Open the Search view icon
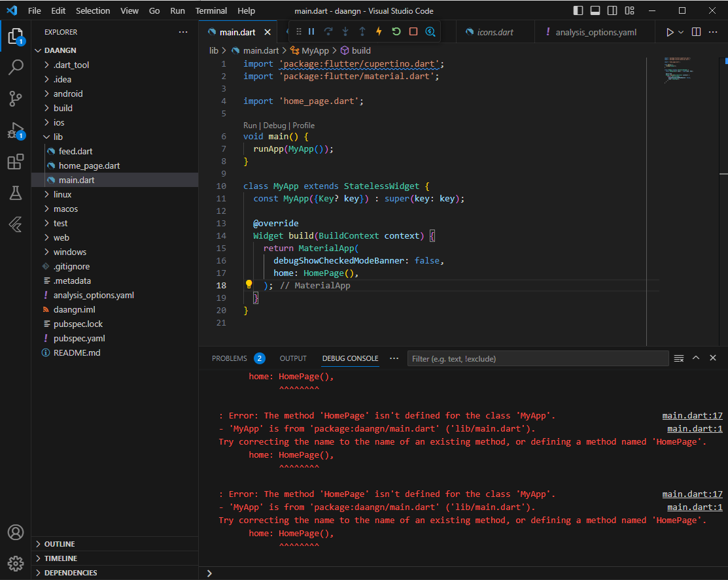 tap(15, 67)
